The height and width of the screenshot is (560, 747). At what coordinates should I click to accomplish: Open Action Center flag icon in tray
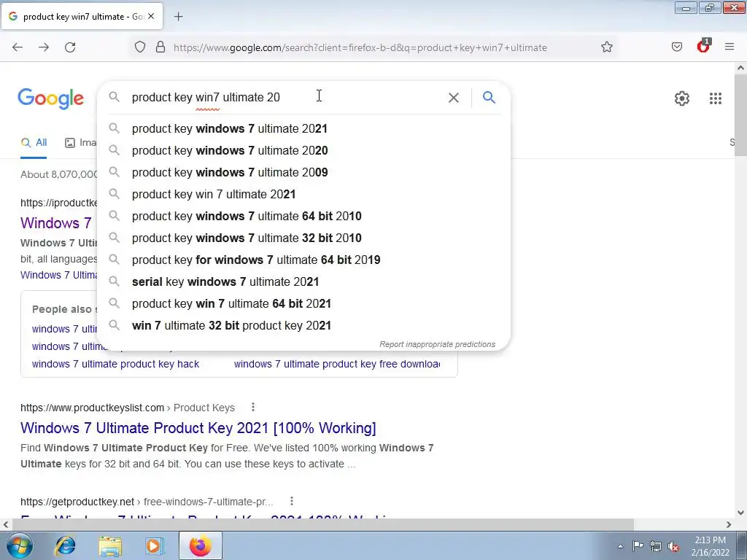coord(638,546)
